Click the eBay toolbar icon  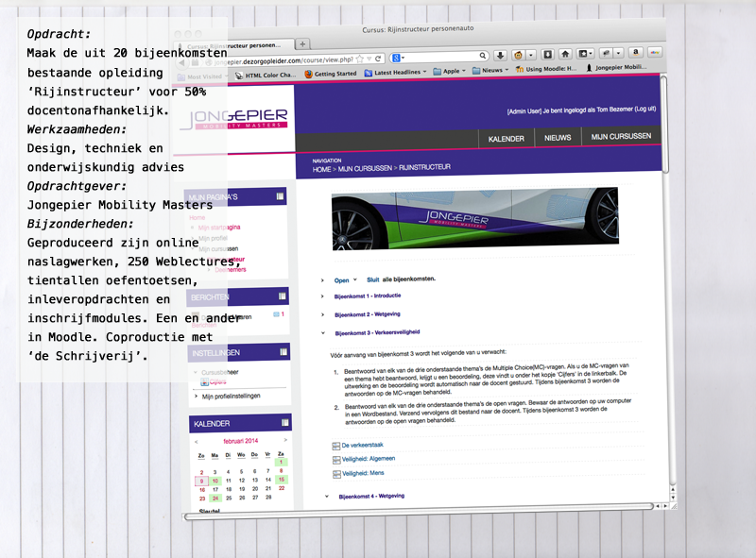(655, 52)
